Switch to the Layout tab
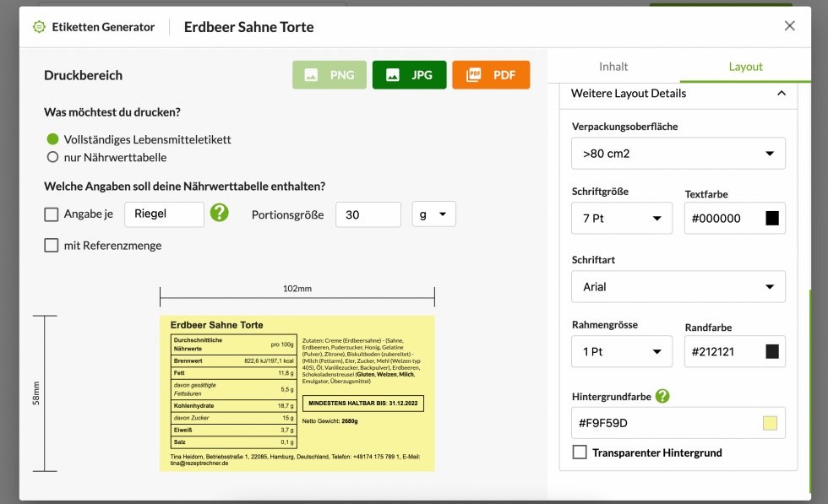This screenshot has width=828, height=504. coord(745,67)
